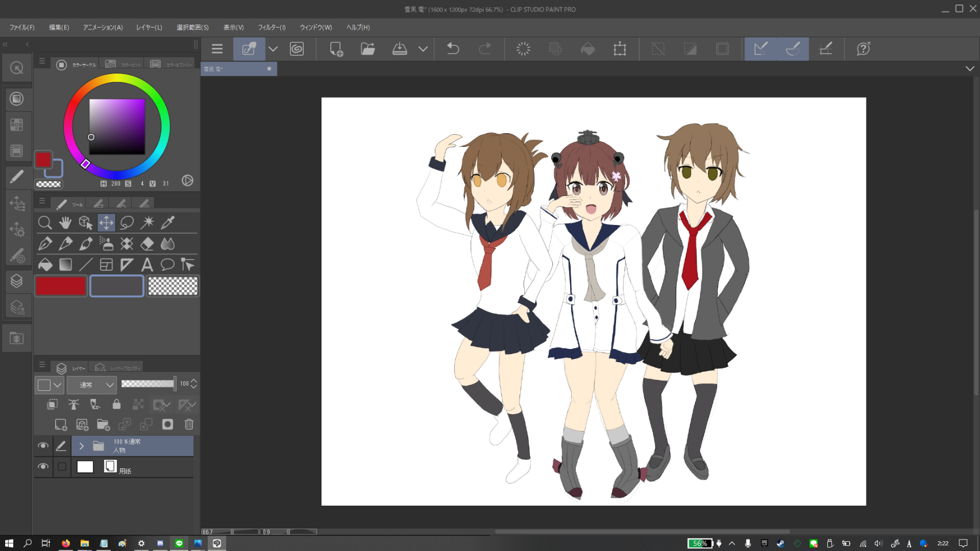Select the Eraser tool
The image size is (980, 551).
click(x=147, y=244)
